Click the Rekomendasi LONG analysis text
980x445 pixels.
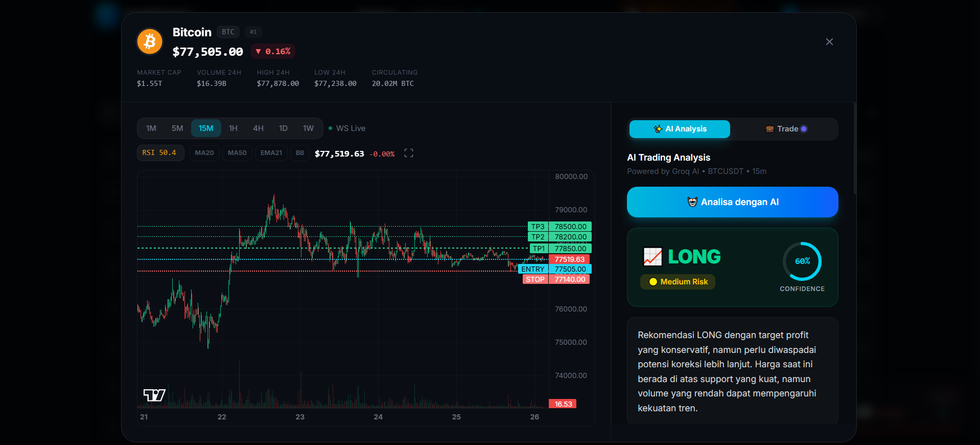point(727,371)
